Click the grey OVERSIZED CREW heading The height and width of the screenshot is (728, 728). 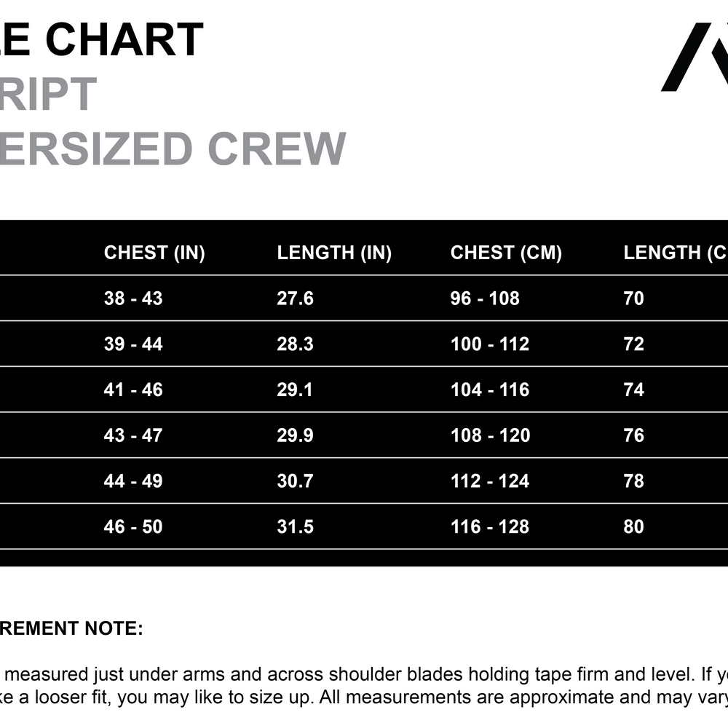173,148
